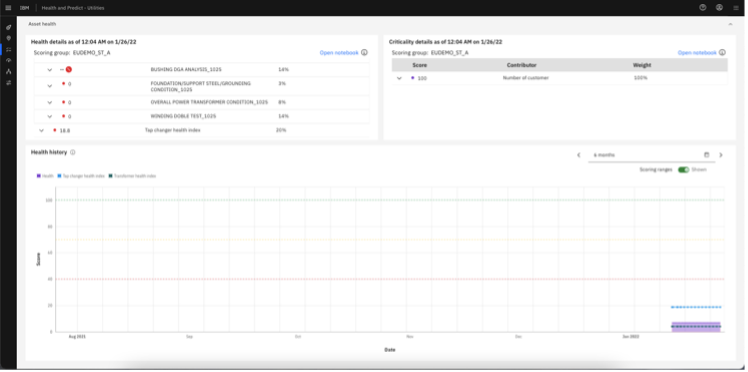Click Asset health section title
This screenshot has height=372, width=748.
tap(42, 24)
